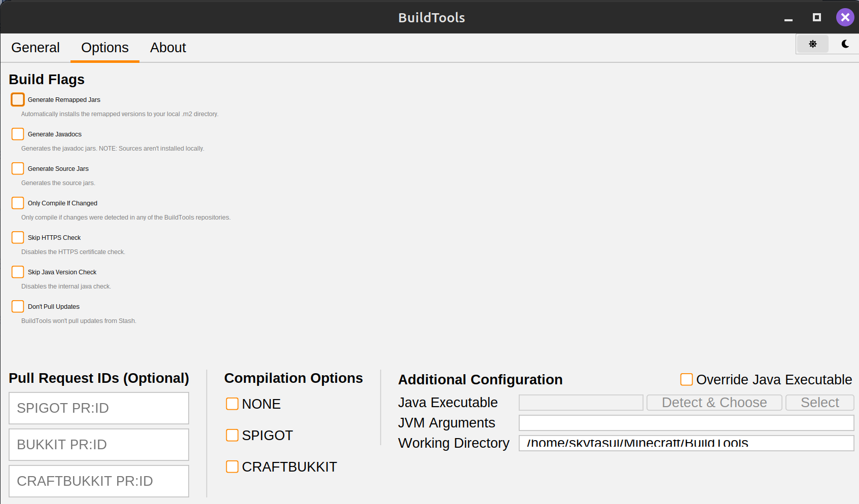Toggle Skip HTTPS Check
Screen dimensions: 859x504
(18, 237)
